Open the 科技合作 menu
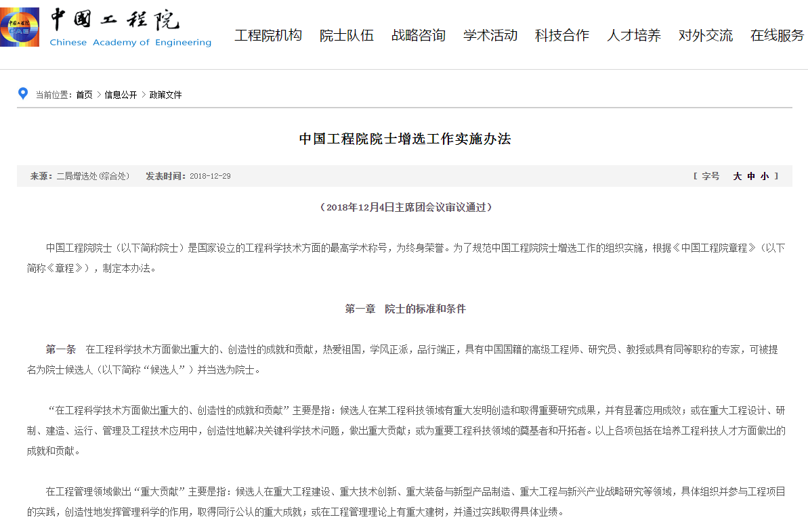 pos(561,36)
